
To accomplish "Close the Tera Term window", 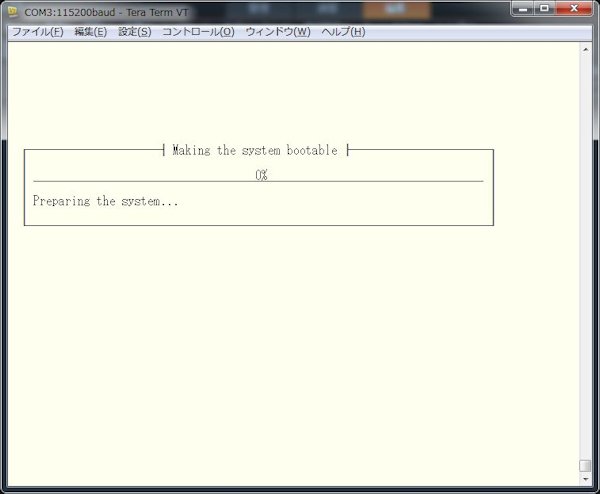I will [574, 8].
